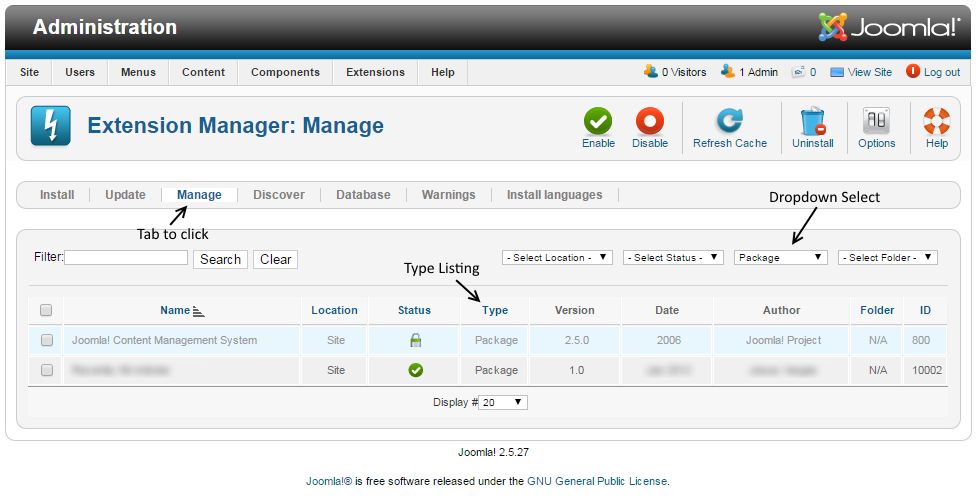
Task: Open the Display # 20 dropdown
Action: coord(503,402)
